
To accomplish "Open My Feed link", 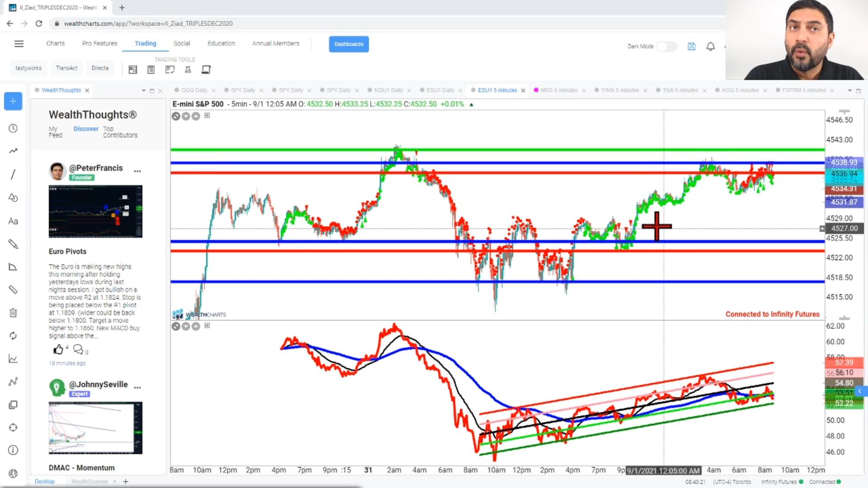I will [x=55, y=132].
